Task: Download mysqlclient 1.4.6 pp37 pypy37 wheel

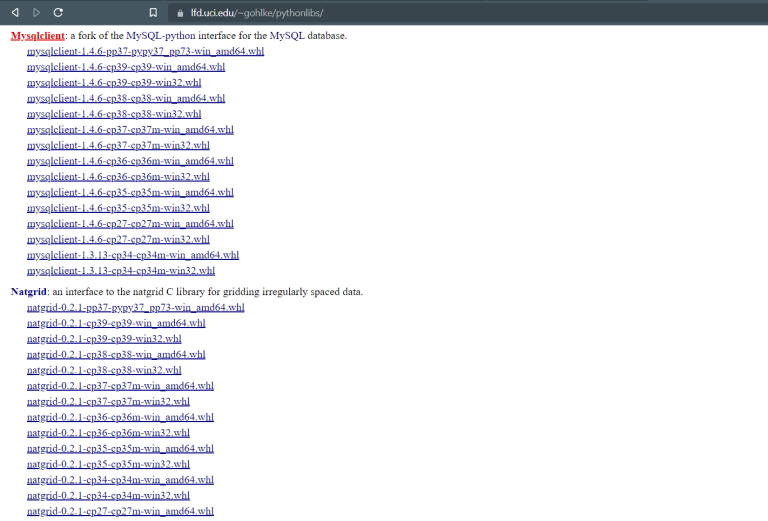Action: [144, 51]
